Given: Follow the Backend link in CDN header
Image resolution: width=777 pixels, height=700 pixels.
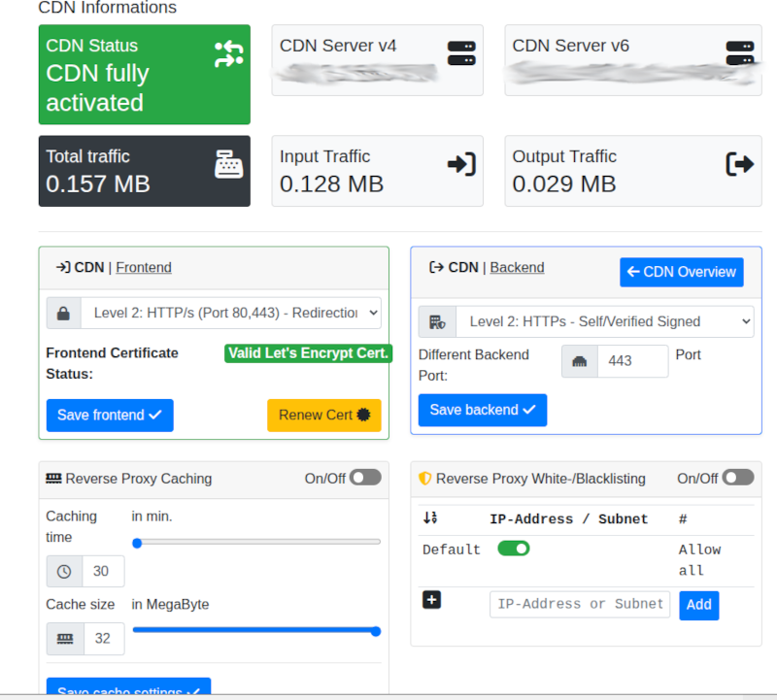Looking at the screenshot, I should pos(517,267).
